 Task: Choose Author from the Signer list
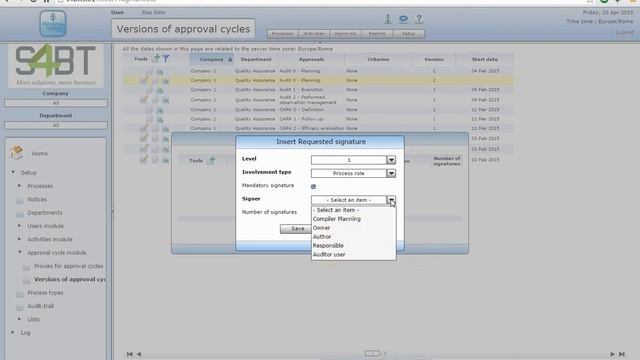point(353,237)
